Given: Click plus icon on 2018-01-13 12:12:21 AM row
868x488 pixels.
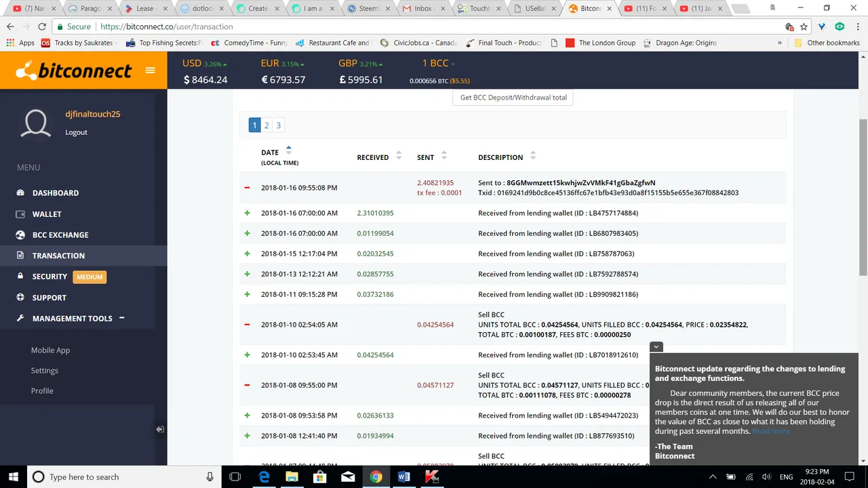Looking at the screenshot, I should [247, 274].
